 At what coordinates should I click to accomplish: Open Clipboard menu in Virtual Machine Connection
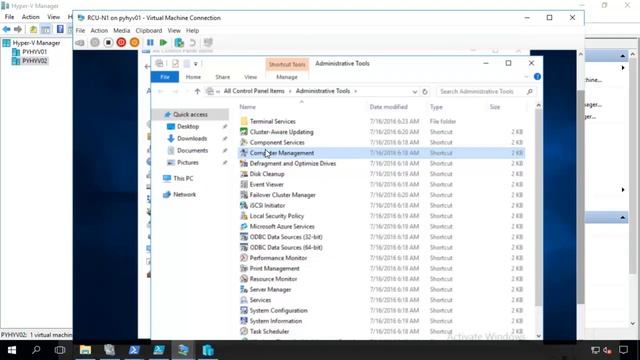tap(149, 31)
